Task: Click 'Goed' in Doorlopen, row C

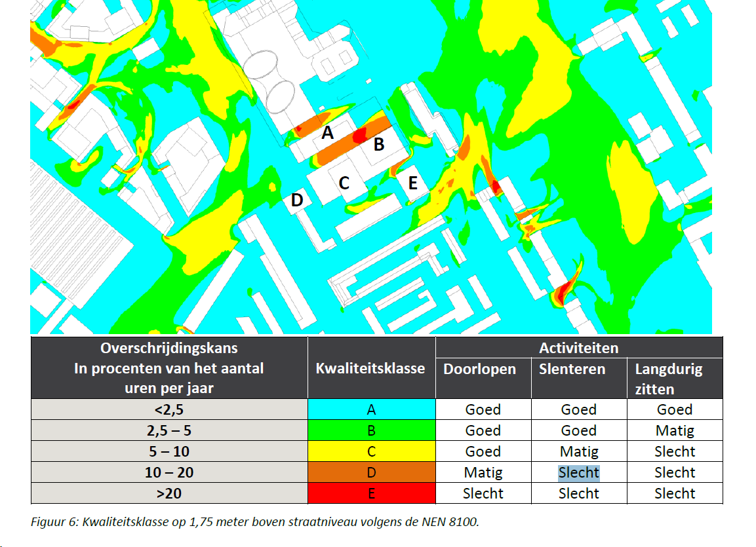Action: click(x=483, y=451)
